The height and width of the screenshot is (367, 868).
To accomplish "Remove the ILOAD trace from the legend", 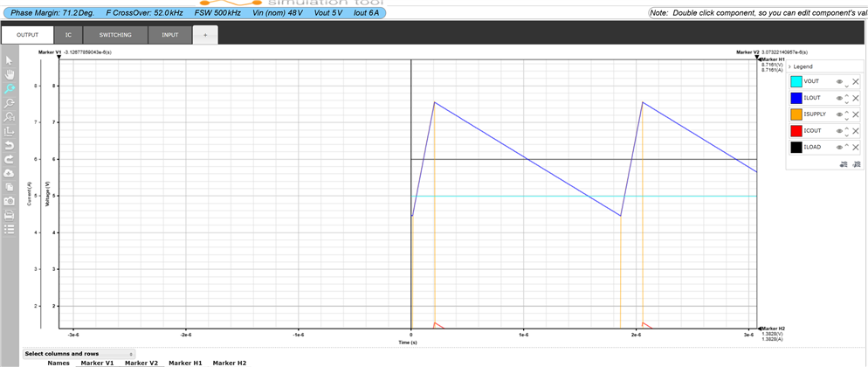I will [855, 148].
